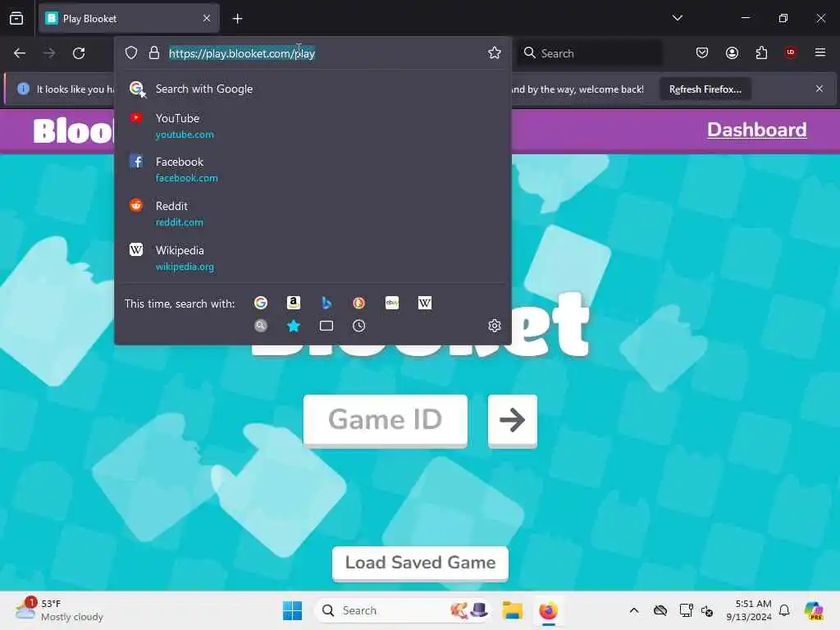Search this time with DuckDuckGo icon
This screenshot has height=630, width=840.
click(359, 304)
